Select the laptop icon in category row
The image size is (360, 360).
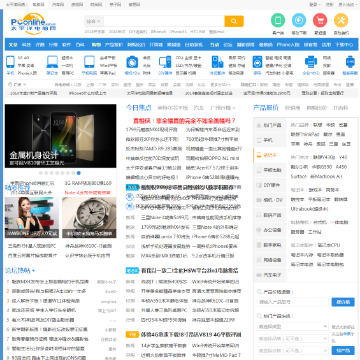click(52, 62)
